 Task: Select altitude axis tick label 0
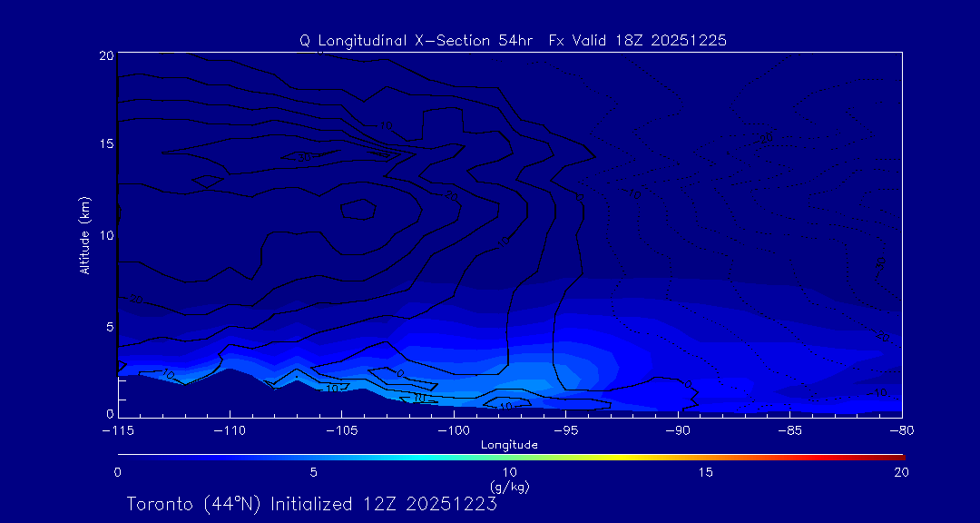[110, 413]
